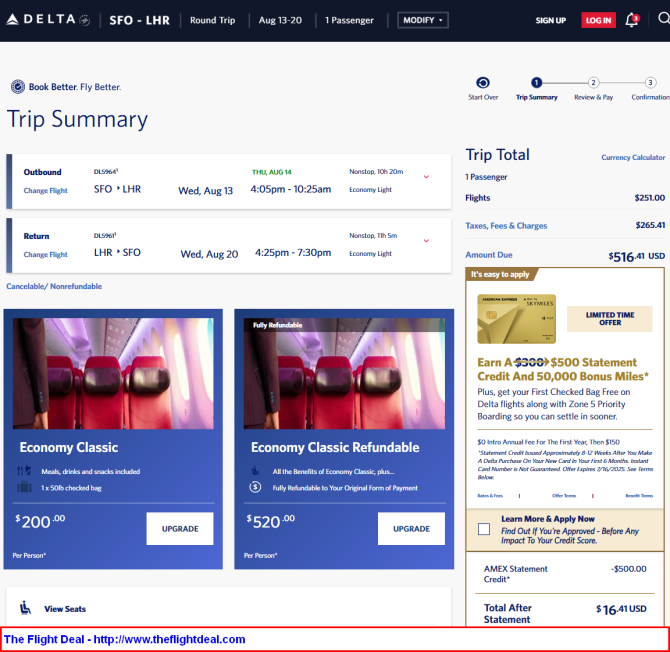Click the View Seats seat icon
The height and width of the screenshot is (652, 670).
(26, 608)
